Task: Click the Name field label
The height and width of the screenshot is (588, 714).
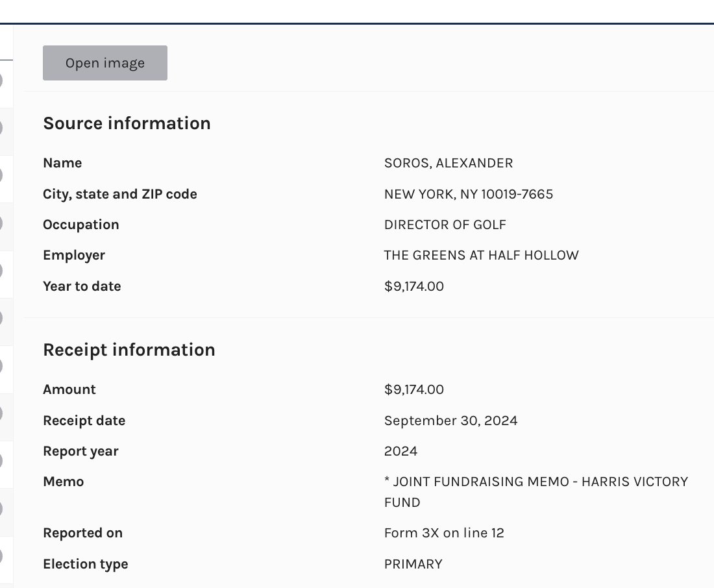Action: coord(62,163)
